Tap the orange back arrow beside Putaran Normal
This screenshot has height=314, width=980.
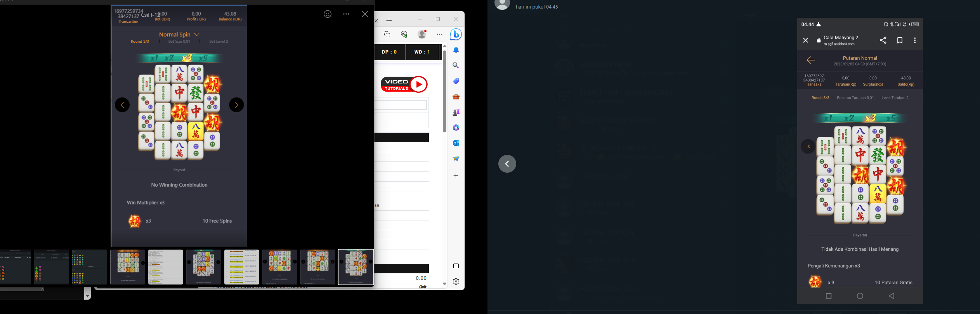811,60
